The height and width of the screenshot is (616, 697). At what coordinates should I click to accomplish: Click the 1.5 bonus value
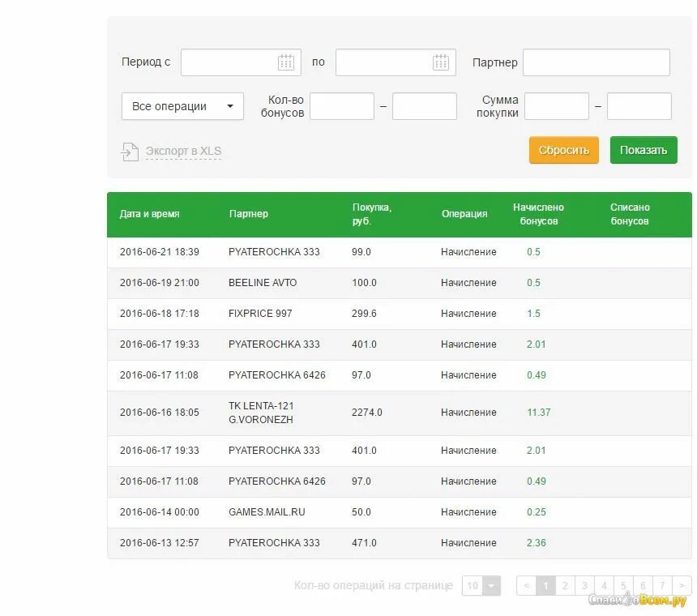533,314
